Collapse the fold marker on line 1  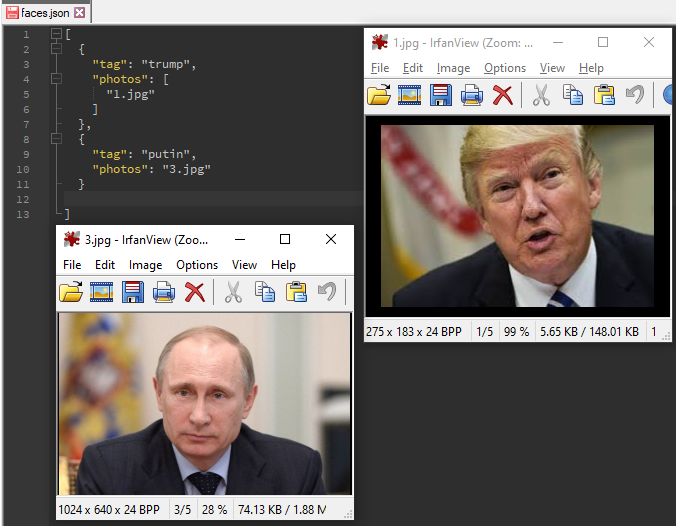(56, 34)
